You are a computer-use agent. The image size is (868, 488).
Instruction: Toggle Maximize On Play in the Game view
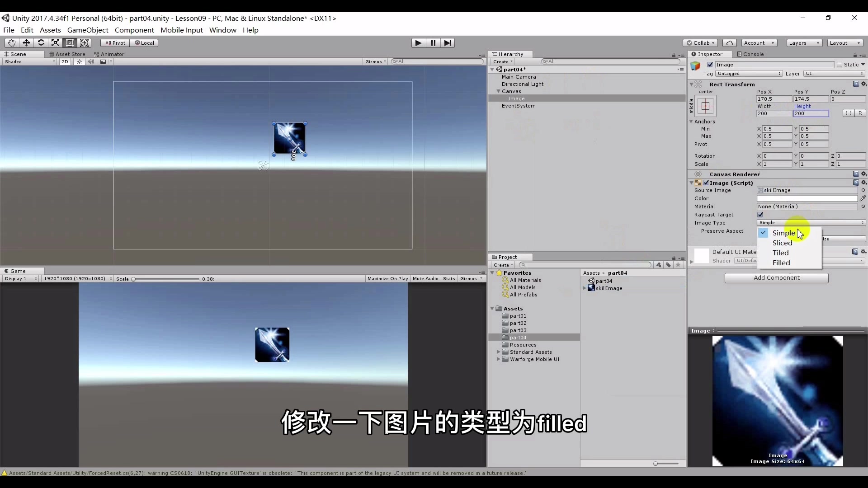click(388, 278)
